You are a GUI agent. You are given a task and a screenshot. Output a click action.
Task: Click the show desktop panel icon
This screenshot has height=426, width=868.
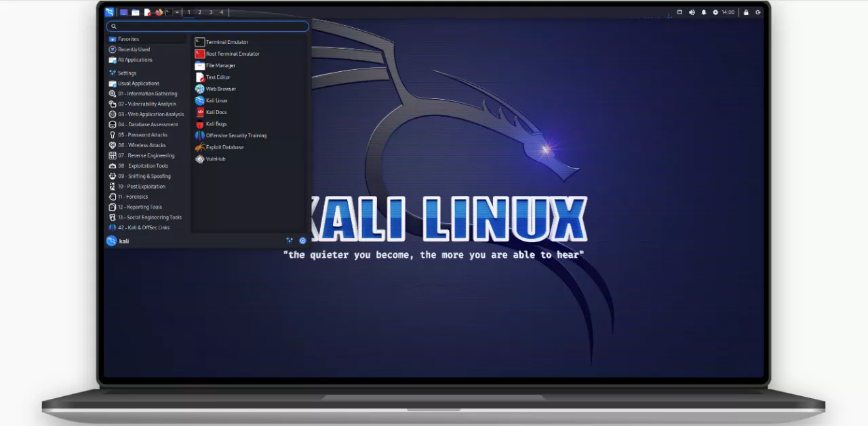(x=123, y=12)
